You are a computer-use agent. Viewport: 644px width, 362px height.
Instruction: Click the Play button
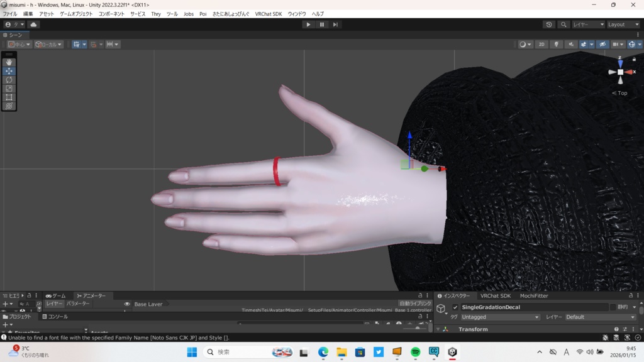point(308,25)
